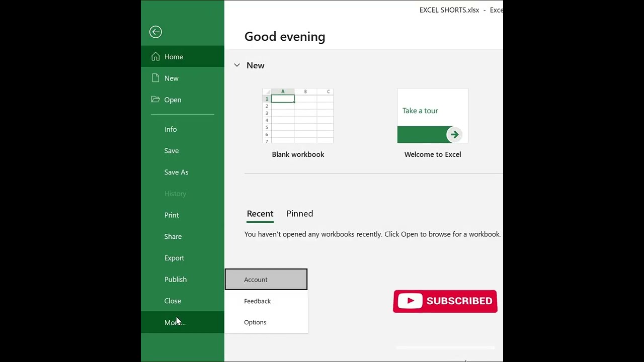Click the Blank workbook label

pyautogui.click(x=298, y=154)
